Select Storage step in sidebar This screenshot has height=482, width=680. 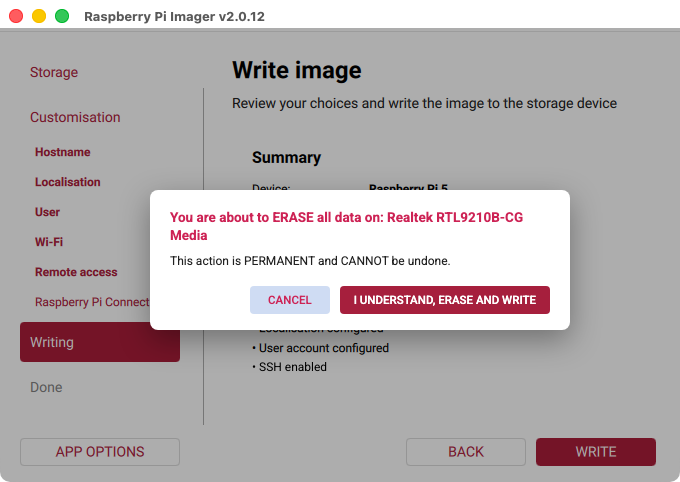pos(54,72)
